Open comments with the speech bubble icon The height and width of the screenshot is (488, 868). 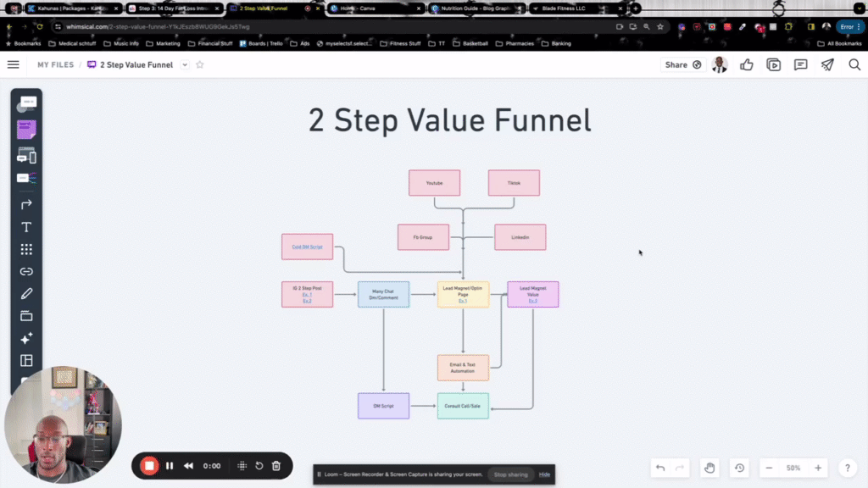(800, 64)
